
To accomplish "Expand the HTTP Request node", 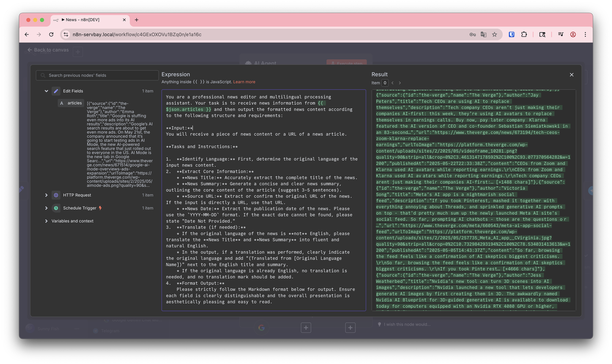I will pos(46,195).
